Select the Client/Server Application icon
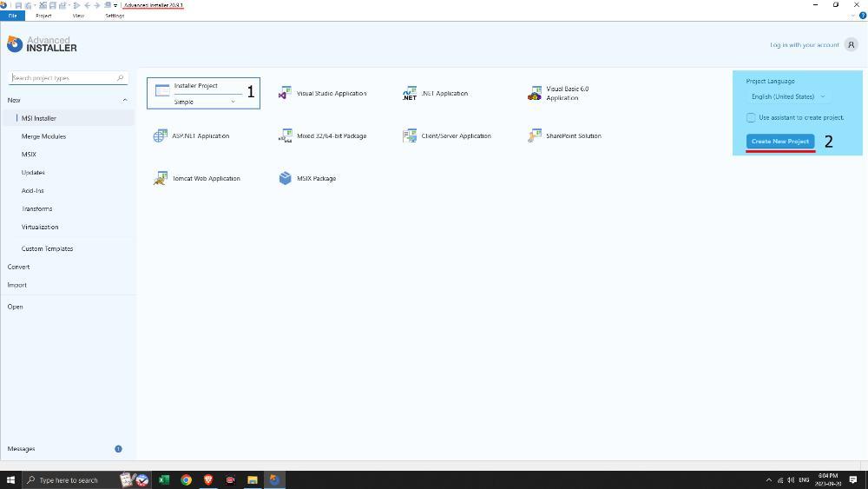 tap(409, 135)
